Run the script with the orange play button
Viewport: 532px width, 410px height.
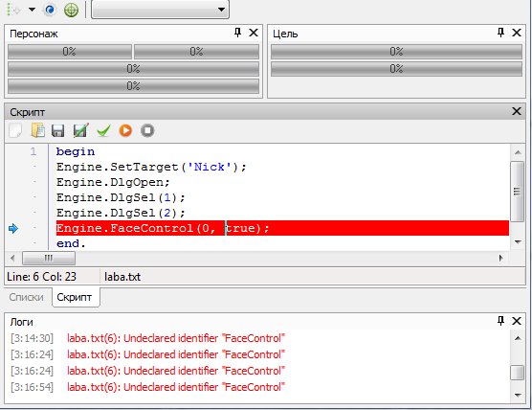125,131
